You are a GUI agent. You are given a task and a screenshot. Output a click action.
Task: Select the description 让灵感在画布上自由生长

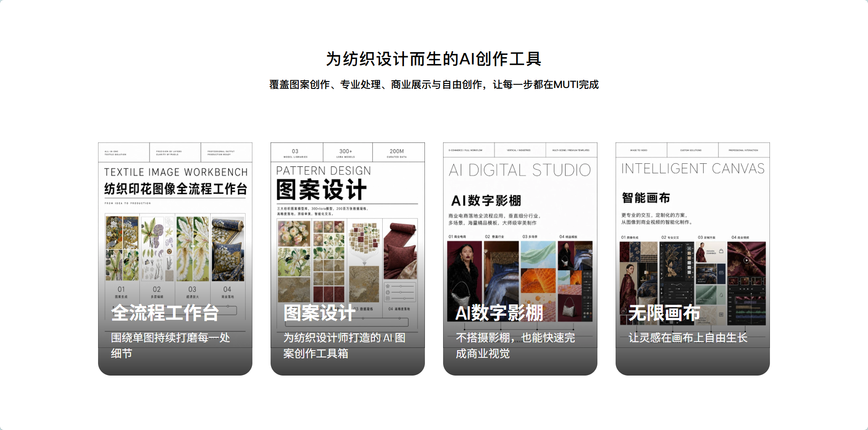coord(688,338)
